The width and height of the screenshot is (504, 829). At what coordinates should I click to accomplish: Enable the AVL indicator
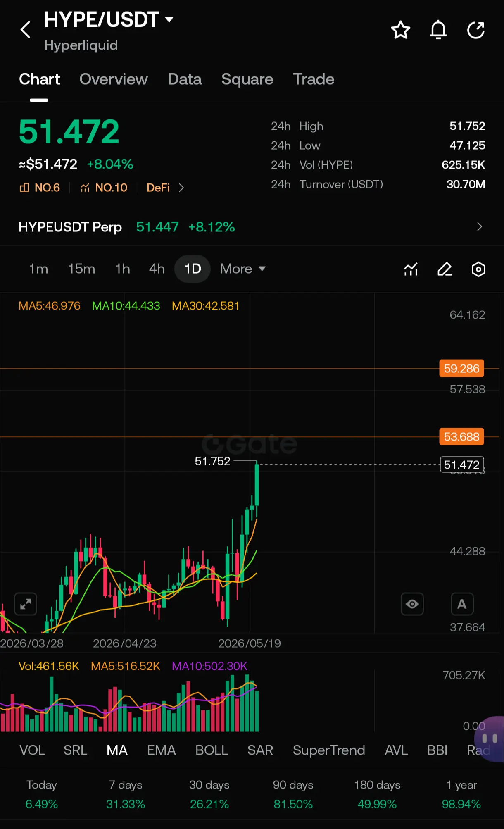396,750
